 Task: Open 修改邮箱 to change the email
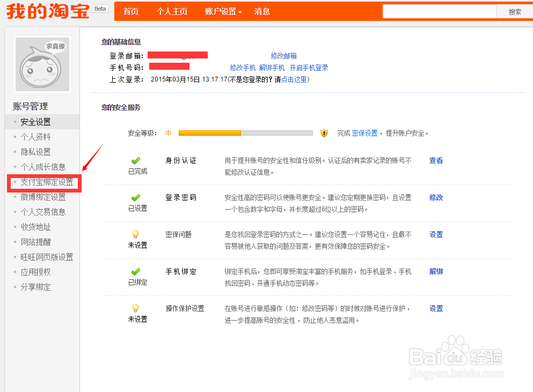[x=283, y=55]
